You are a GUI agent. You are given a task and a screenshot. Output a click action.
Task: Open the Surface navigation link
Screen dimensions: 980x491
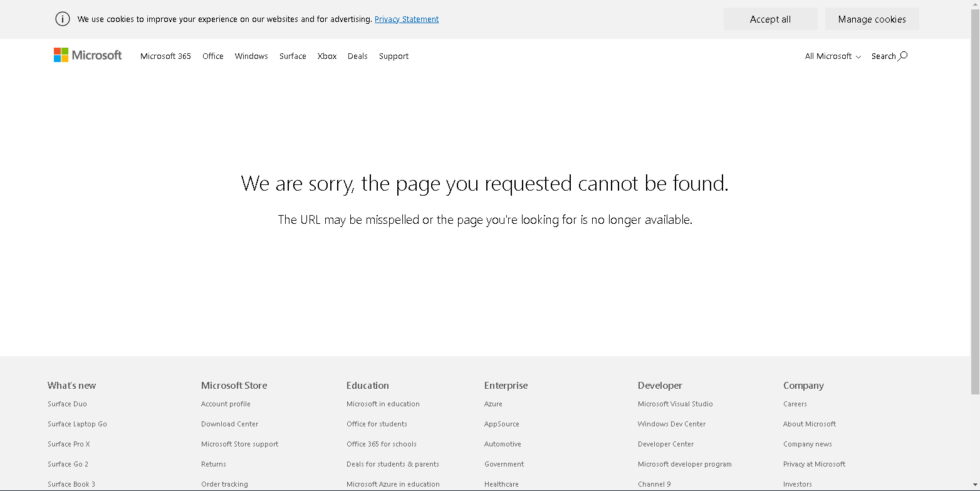click(x=293, y=56)
